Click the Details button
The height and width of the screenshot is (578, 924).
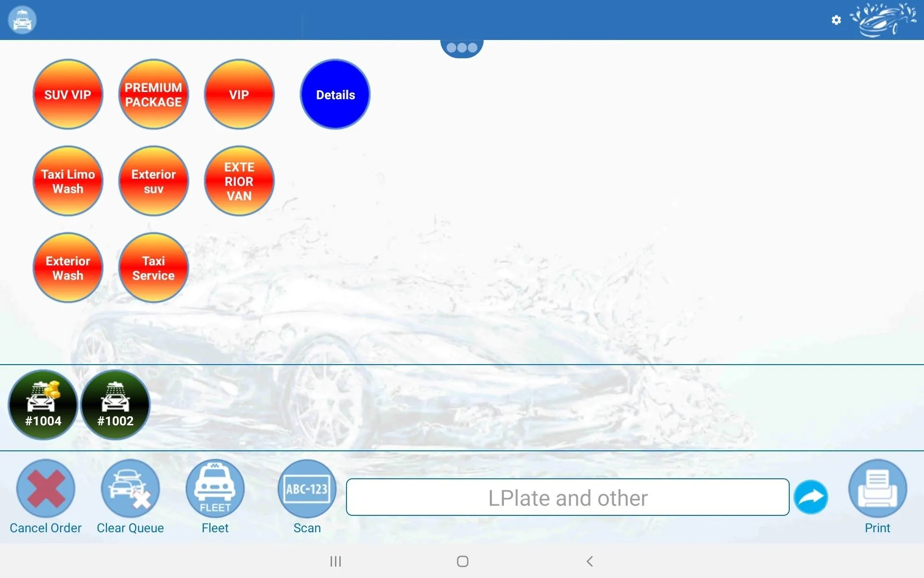[334, 94]
